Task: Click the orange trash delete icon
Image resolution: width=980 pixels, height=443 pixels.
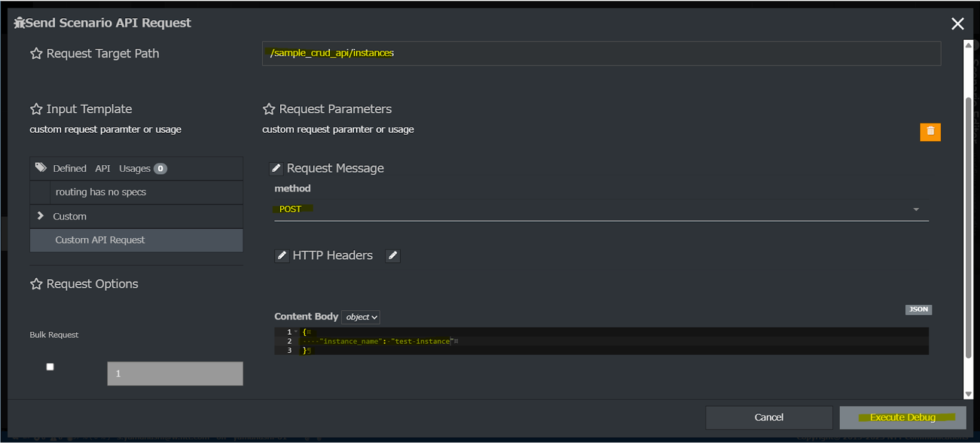Action: [930, 132]
